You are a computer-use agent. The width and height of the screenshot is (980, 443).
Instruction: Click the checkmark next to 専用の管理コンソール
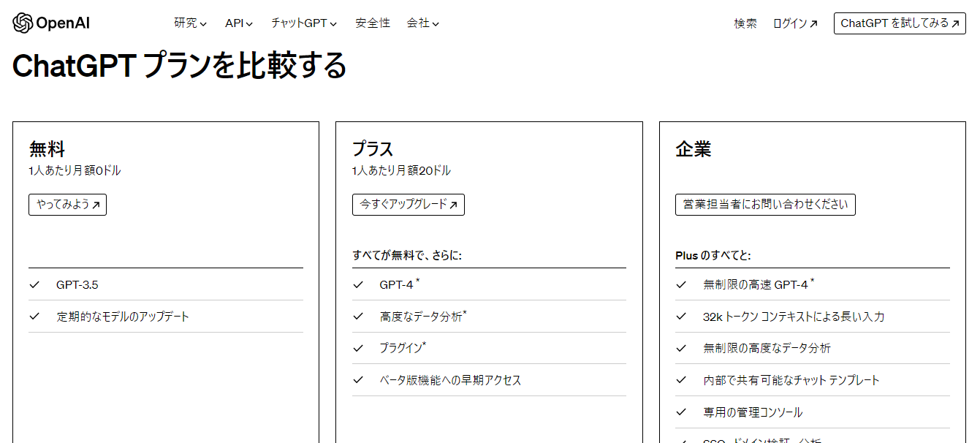pos(681,412)
